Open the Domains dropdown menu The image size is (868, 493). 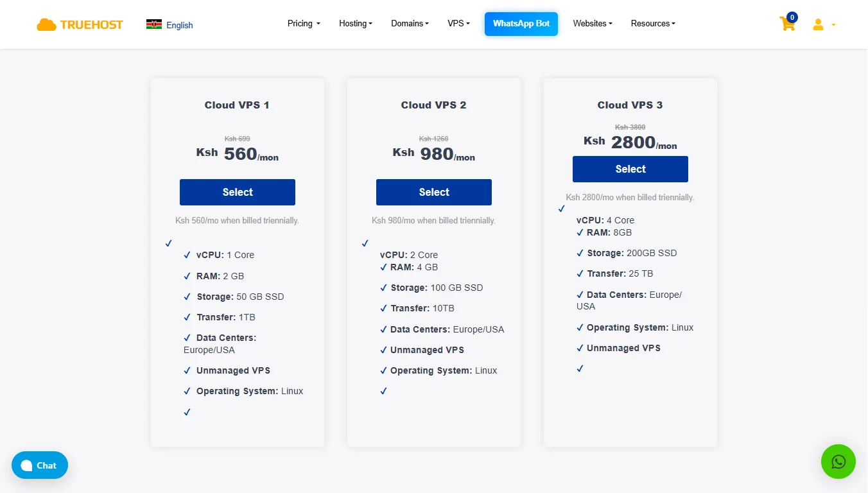click(x=410, y=24)
